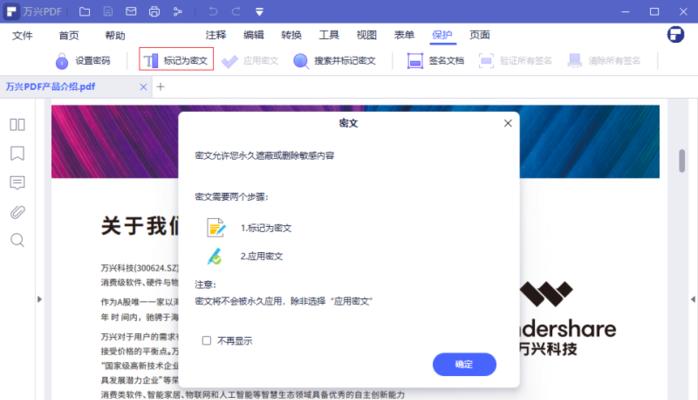Open the comments panel icon
The image size is (698, 400).
point(17,182)
